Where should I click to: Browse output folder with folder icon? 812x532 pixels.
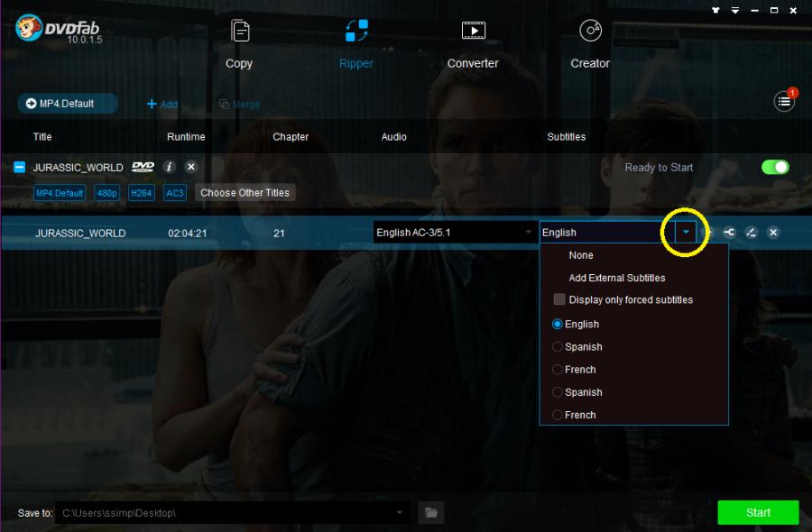tap(431, 513)
